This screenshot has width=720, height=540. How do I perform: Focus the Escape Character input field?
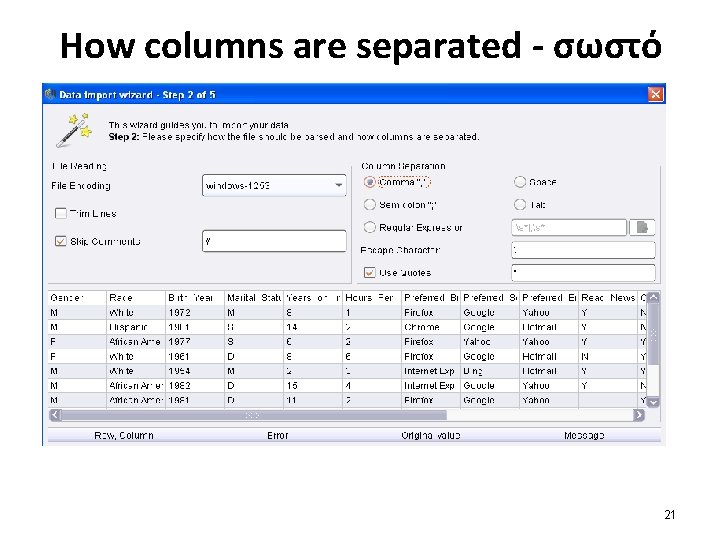(583, 250)
